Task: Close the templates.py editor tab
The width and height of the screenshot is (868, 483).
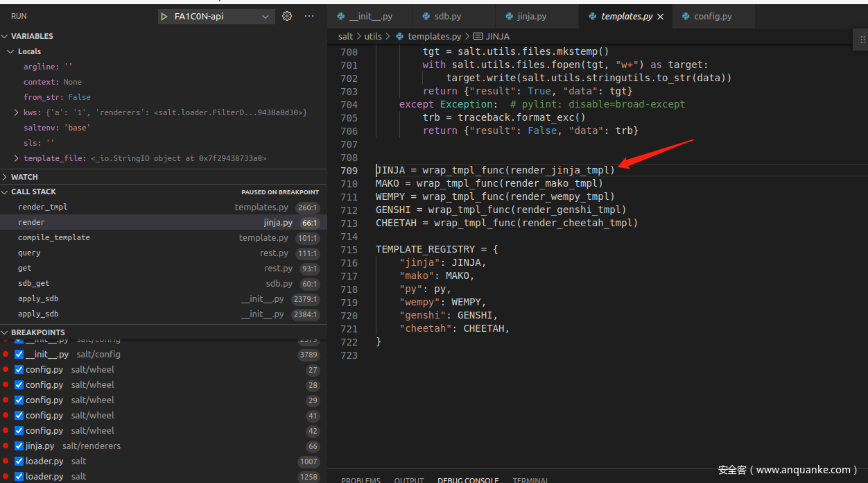Action: click(x=660, y=16)
